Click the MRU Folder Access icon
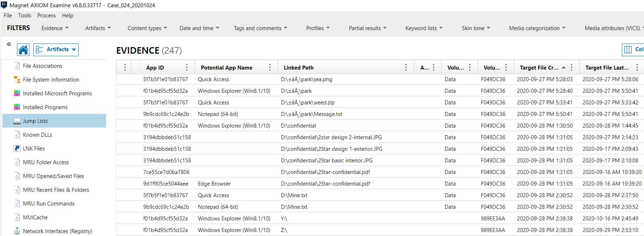This screenshot has width=644, height=236. point(17,162)
